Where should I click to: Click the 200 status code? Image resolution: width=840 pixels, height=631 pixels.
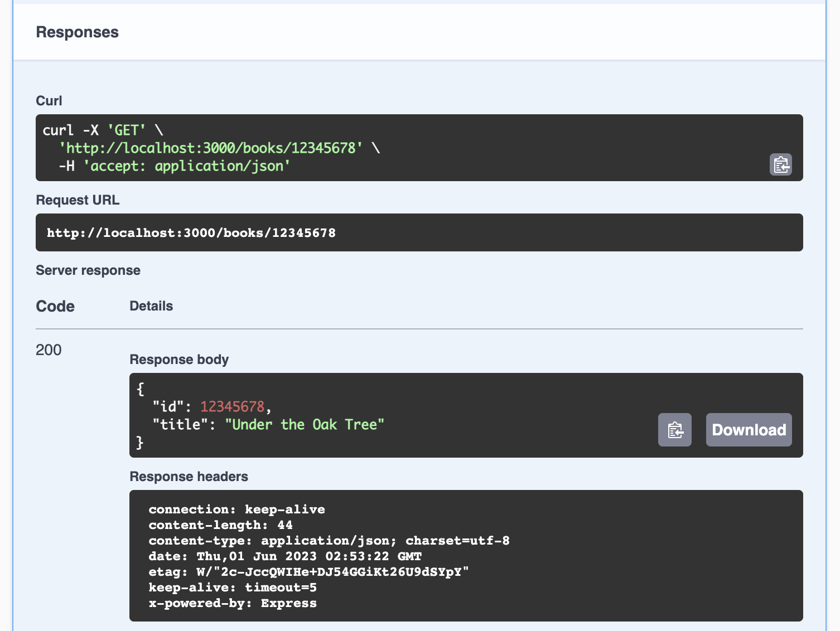coord(49,350)
